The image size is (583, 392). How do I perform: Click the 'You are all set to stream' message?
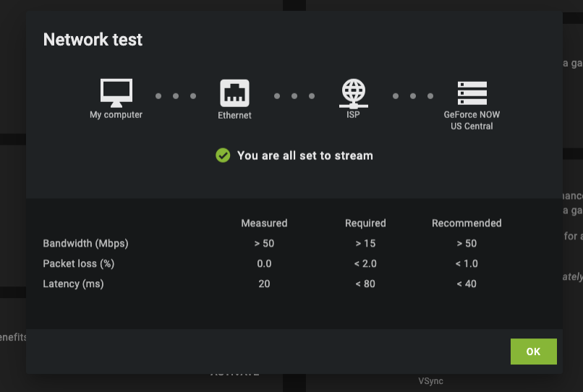(x=305, y=155)
